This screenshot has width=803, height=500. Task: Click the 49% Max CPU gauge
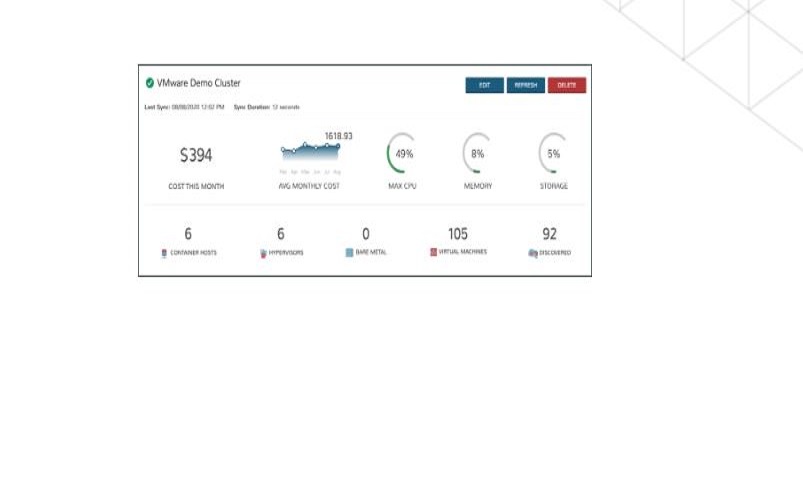(403, 153)
